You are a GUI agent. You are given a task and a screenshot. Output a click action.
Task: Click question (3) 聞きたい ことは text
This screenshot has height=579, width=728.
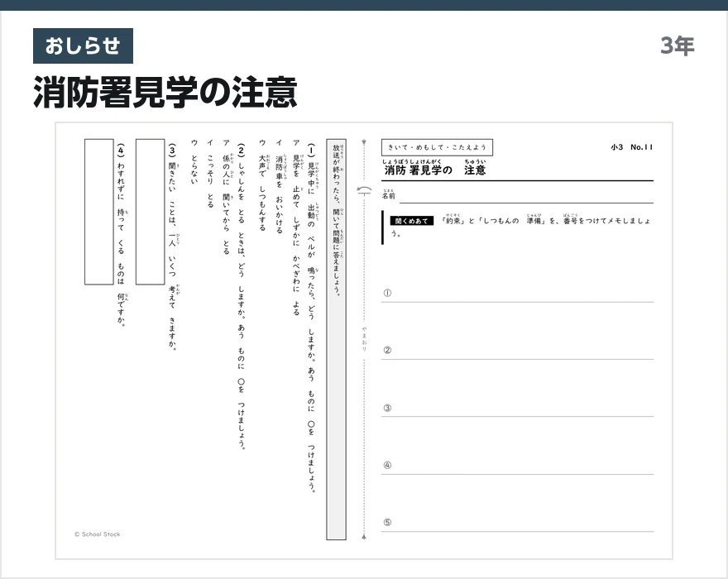pyautogui.click(x=172, y=247)
